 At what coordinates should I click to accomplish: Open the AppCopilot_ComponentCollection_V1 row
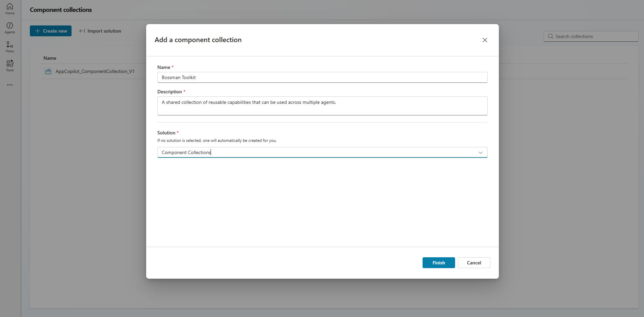95,72
